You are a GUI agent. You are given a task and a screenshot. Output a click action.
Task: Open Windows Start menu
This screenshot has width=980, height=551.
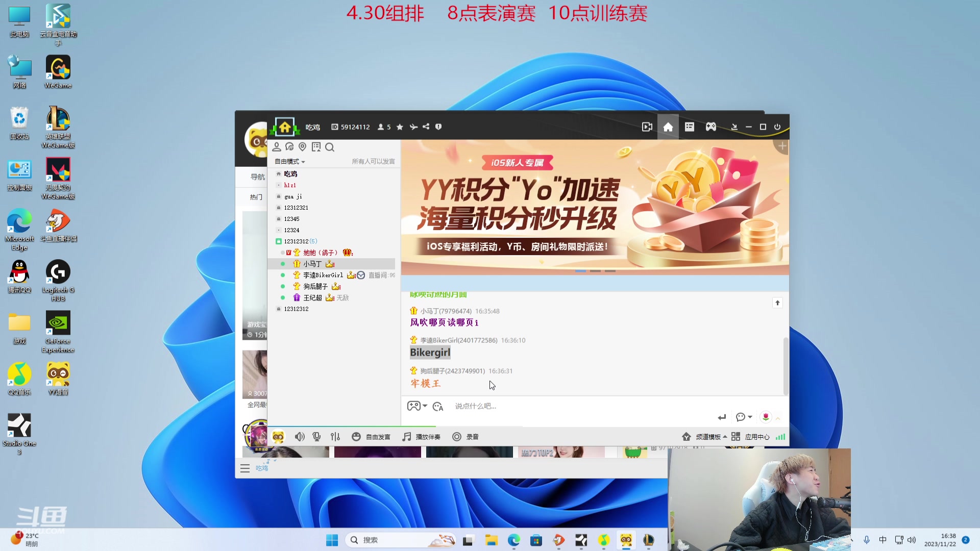pos(332,540)
